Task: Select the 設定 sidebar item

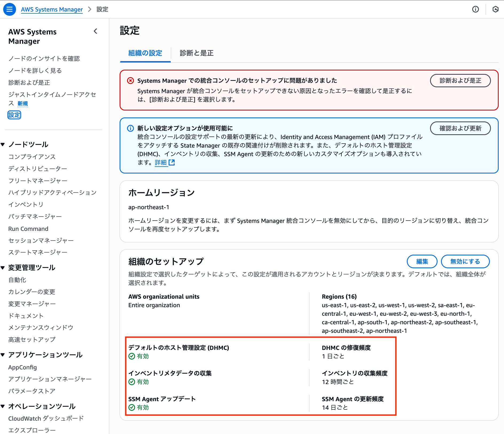Action: click(14, 115)
